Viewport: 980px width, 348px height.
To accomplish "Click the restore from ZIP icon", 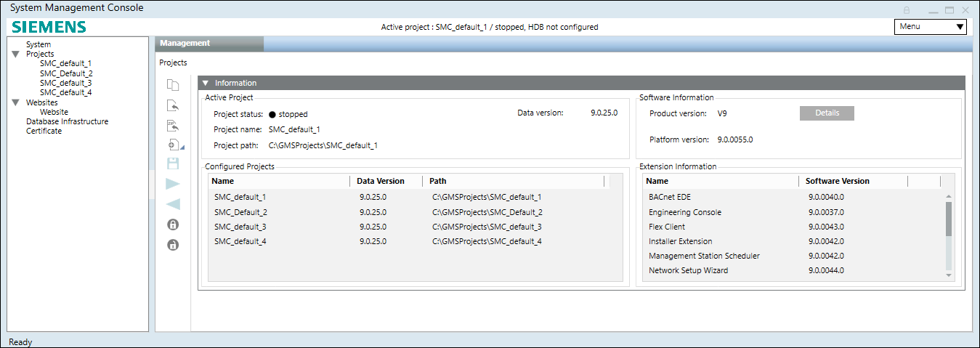I will click(x=173, y=125).
